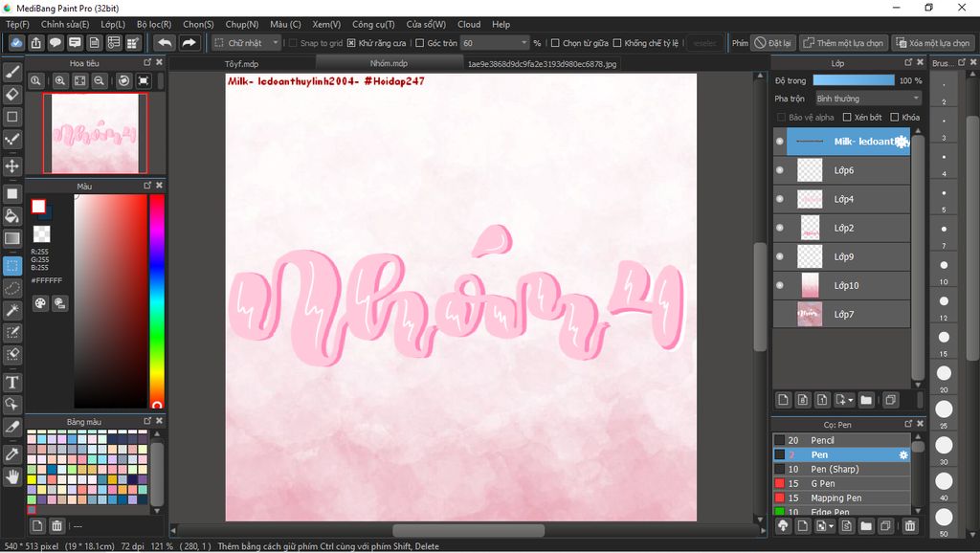Click the navigator preview thumbnail
Viewport: 980px width, 553px height.
tap(95, 133)
